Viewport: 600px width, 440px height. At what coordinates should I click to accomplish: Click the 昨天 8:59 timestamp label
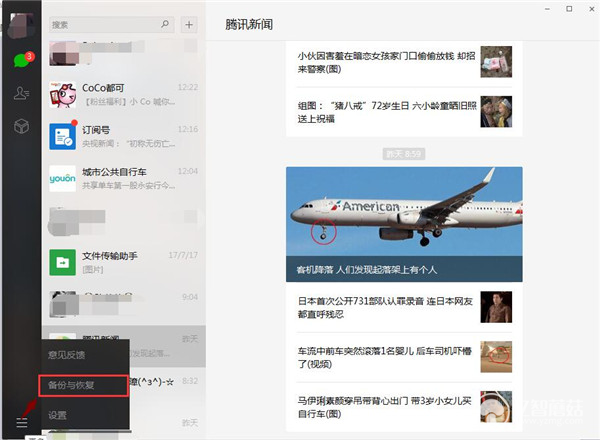[x=404, y=154]
